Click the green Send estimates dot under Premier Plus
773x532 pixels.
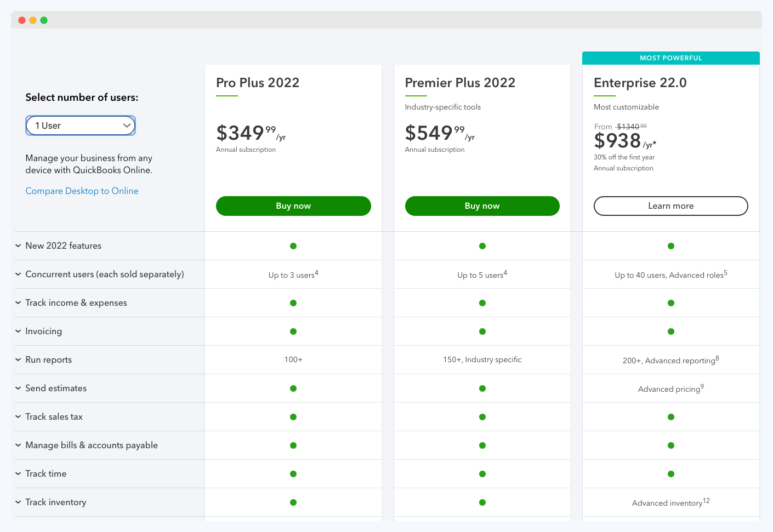tap(482, 388)
